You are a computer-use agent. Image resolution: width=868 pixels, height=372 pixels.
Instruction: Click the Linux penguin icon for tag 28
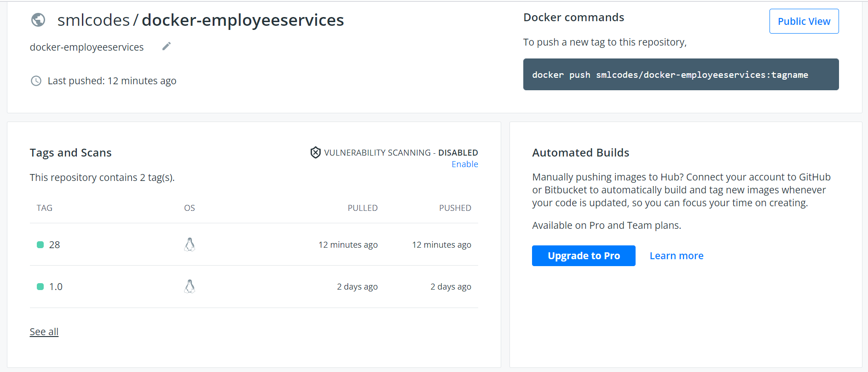click(x=190, y=244)
